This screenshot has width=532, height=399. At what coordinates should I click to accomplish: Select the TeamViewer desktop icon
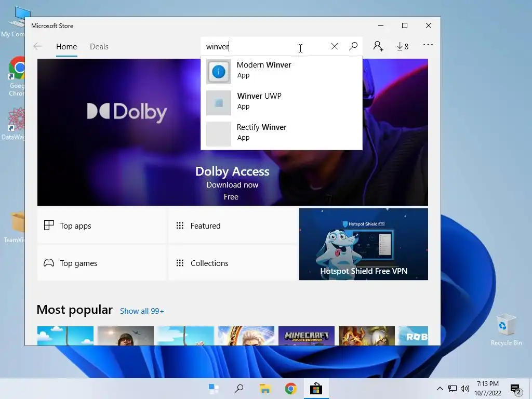click(14, 227)
